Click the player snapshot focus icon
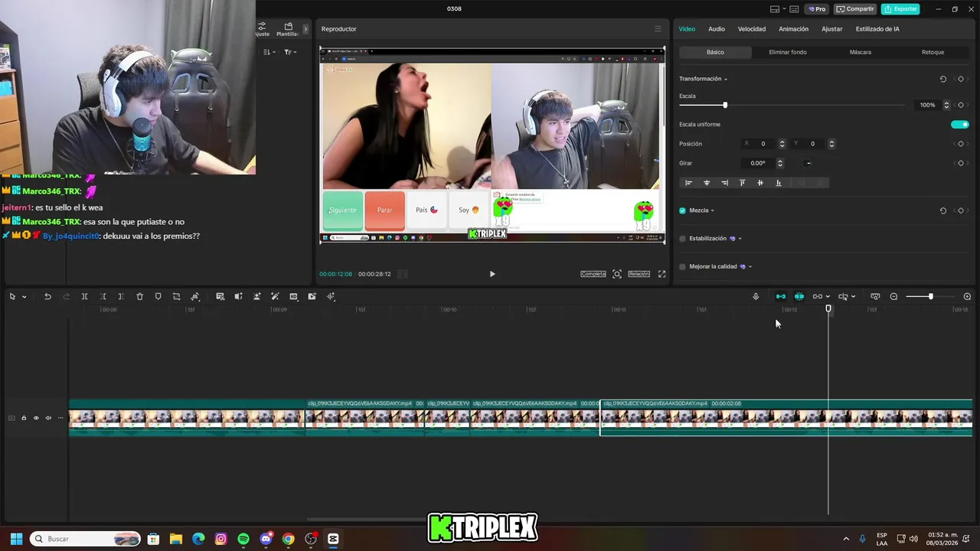 point(617,274)
